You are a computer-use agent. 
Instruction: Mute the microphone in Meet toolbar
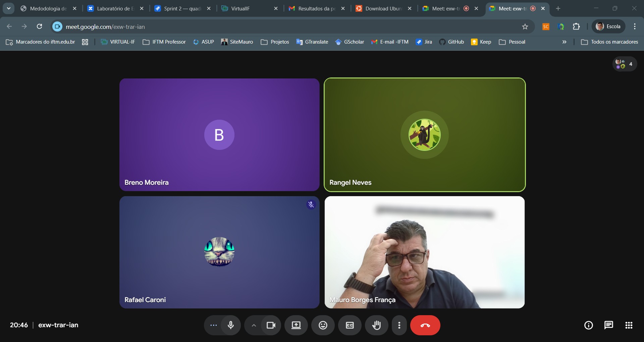click(231, 325)
